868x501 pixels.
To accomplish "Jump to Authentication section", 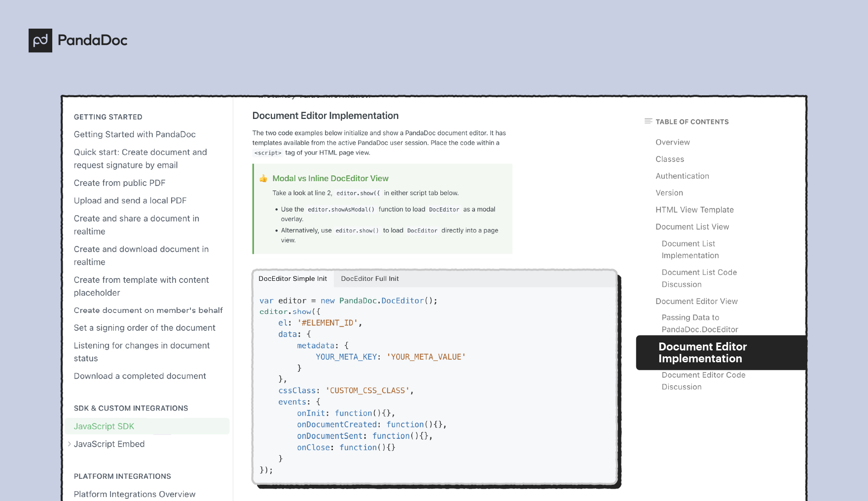I will click(682, 176).
